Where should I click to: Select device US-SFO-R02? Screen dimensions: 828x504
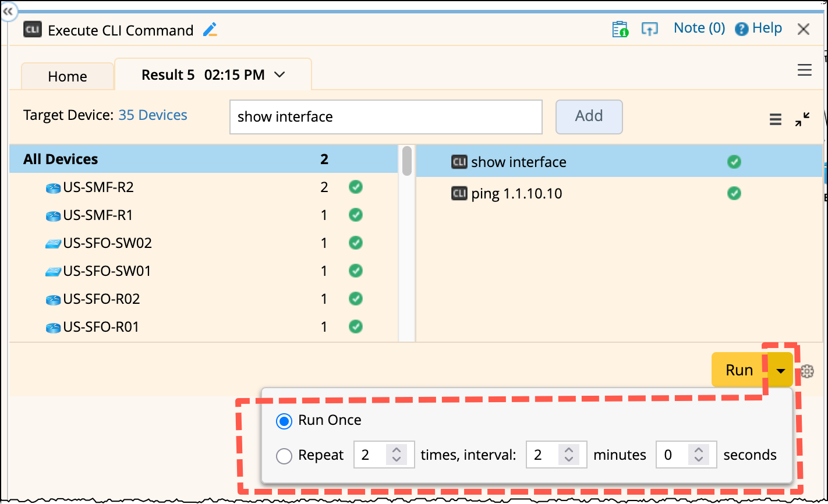click(203, 299)
